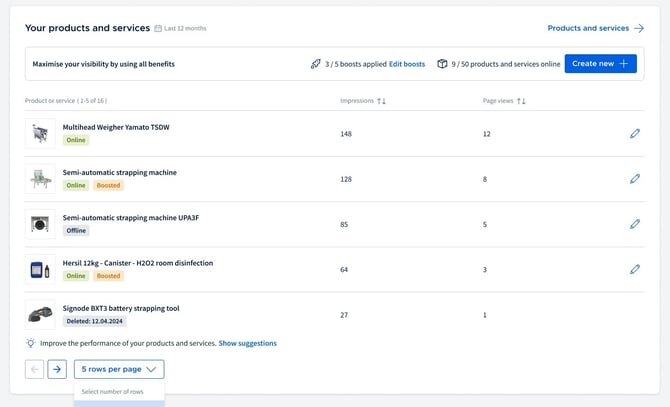Click Offline badge under strapping machine UPA3F

[76, 231]
